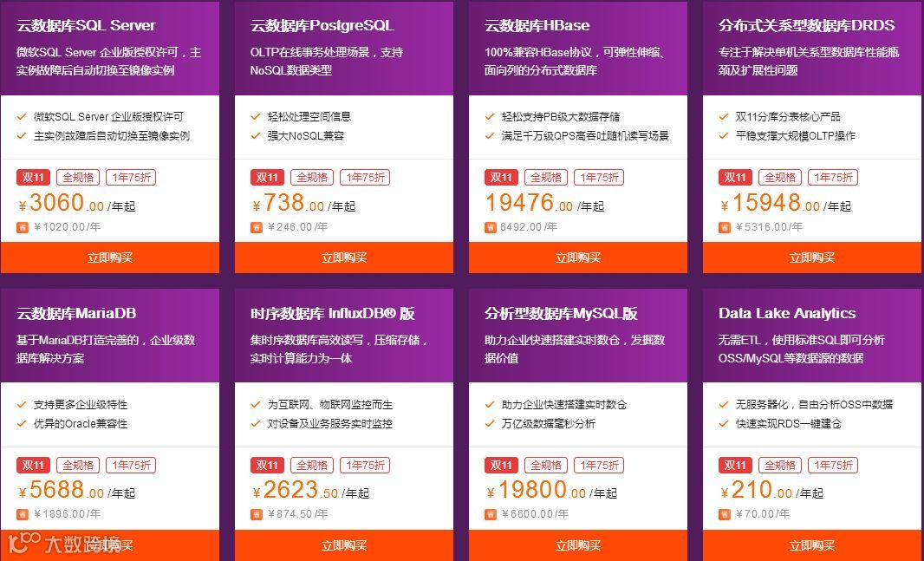Click the ¥738.00/年起 price
The width and height of the screenshot is (924, 561).
(303, 203)
